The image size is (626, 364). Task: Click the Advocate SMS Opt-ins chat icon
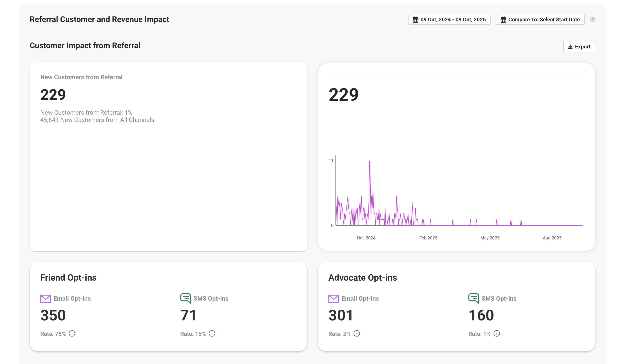click(473, 298)
